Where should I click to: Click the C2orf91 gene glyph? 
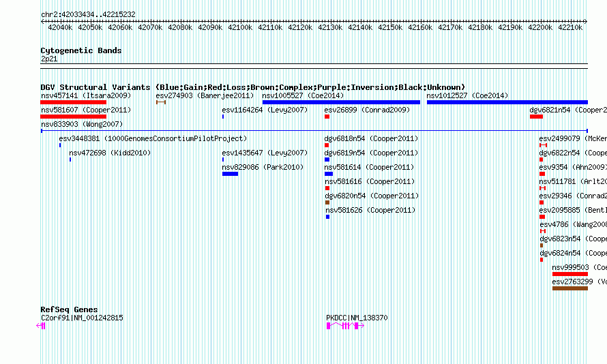click(41, 326)
